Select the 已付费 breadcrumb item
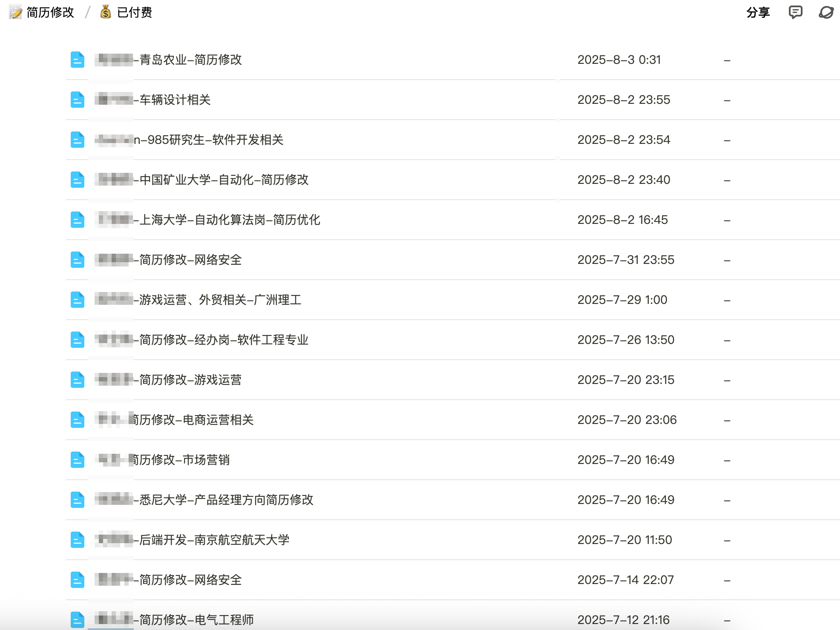 tap(134, 12)
